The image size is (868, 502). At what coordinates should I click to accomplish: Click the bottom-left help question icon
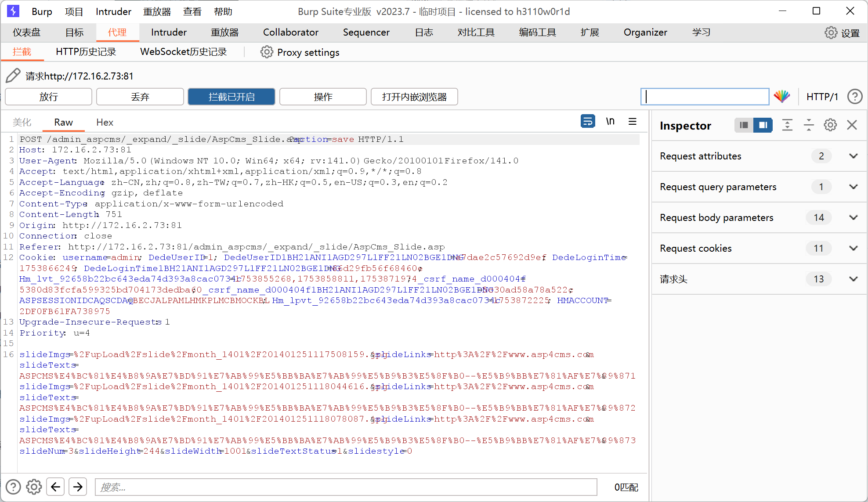13,487
